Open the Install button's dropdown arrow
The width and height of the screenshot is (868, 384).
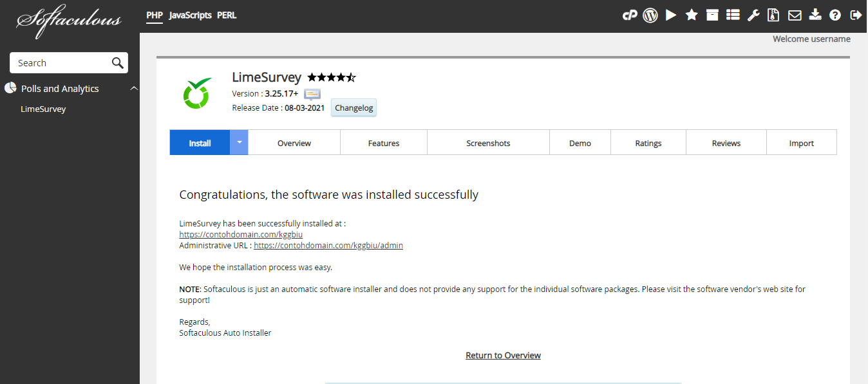tap(238, 142)
